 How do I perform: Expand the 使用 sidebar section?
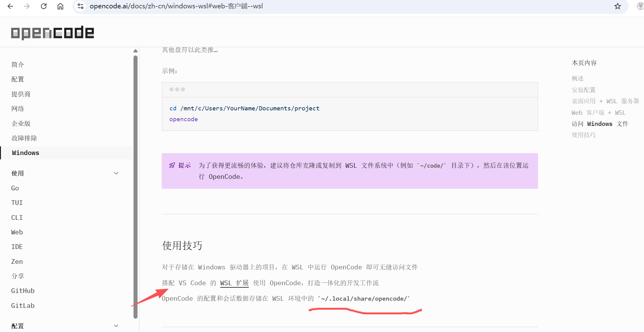(x=116, y=173)
